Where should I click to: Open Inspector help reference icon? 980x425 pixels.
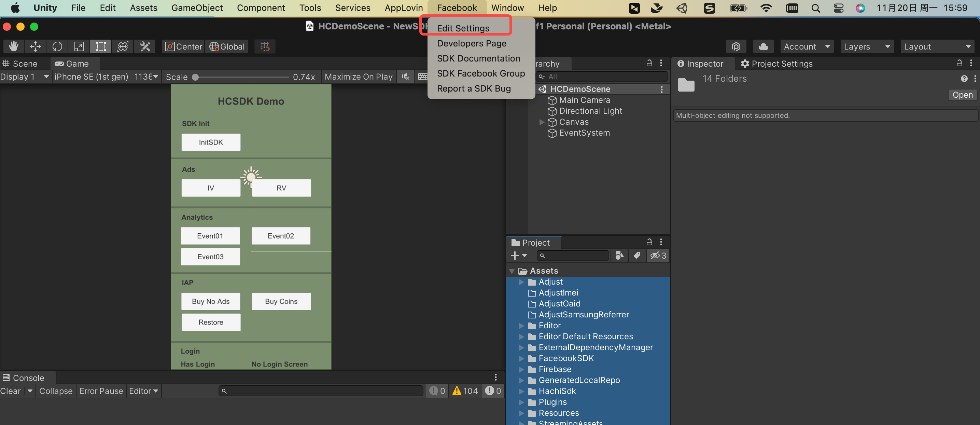964,78
